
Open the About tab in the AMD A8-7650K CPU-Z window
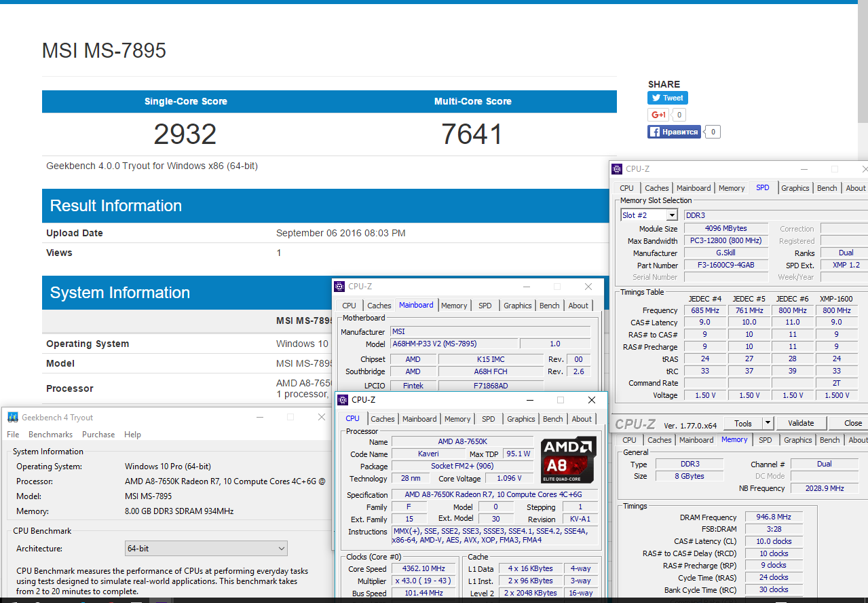582,419
